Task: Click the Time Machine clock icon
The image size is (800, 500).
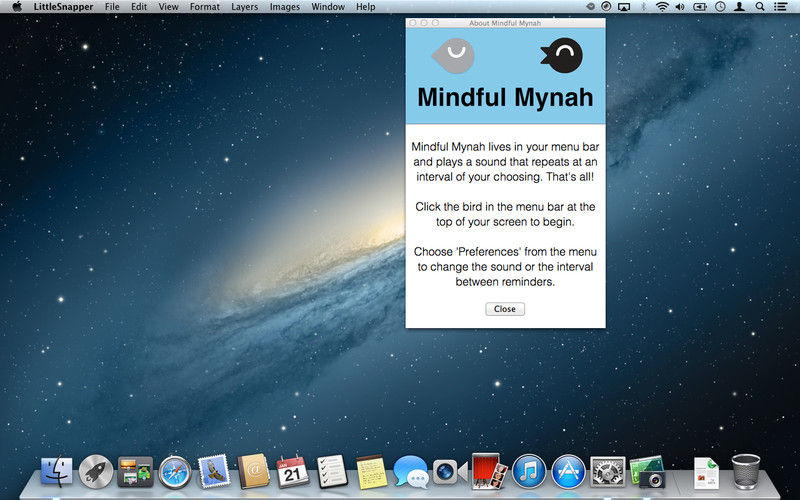Action: click(x=720, y=7)
